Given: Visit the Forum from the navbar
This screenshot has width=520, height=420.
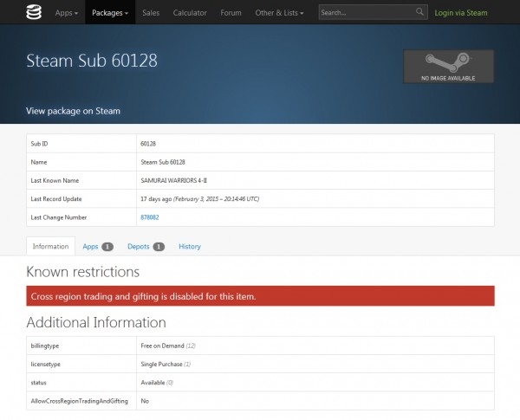Looking at the screenshot, I should (231, 13).
